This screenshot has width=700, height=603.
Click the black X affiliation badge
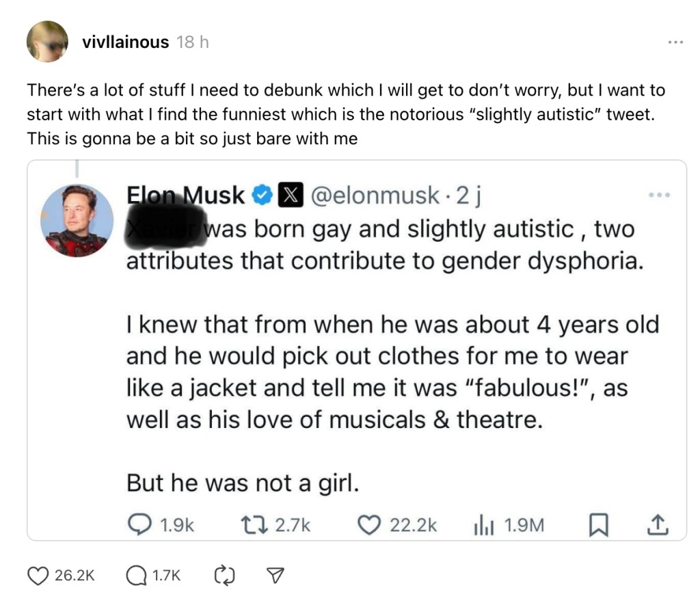point(288,196)
